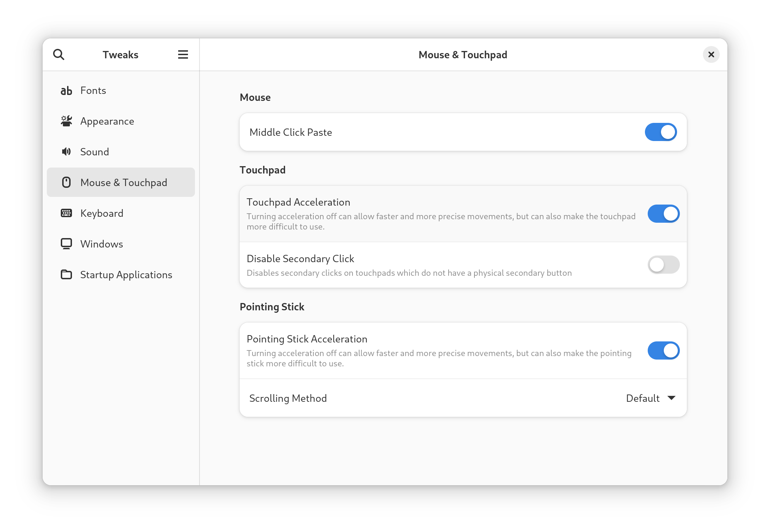Close the Tweaks window
This screenshot has height=532, width=770.
click(711, 54)
